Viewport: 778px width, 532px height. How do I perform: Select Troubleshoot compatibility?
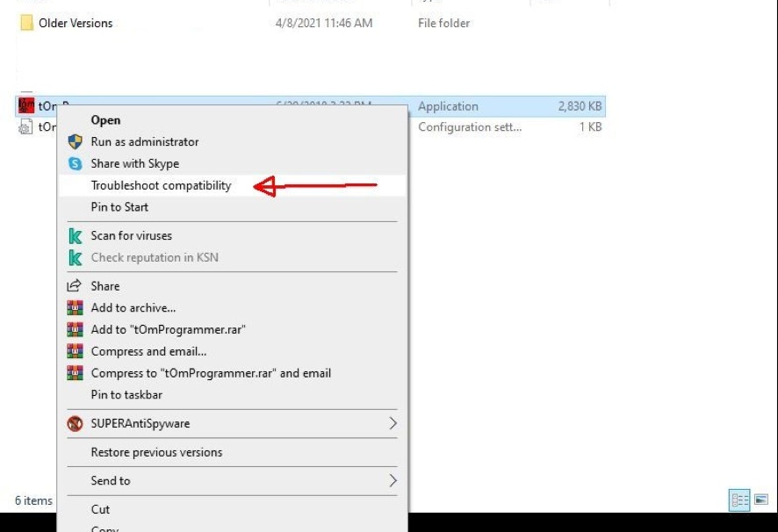tap(161, 186)
